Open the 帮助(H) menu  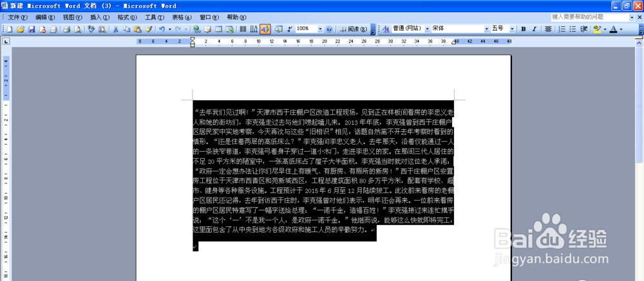coord(236,17)
